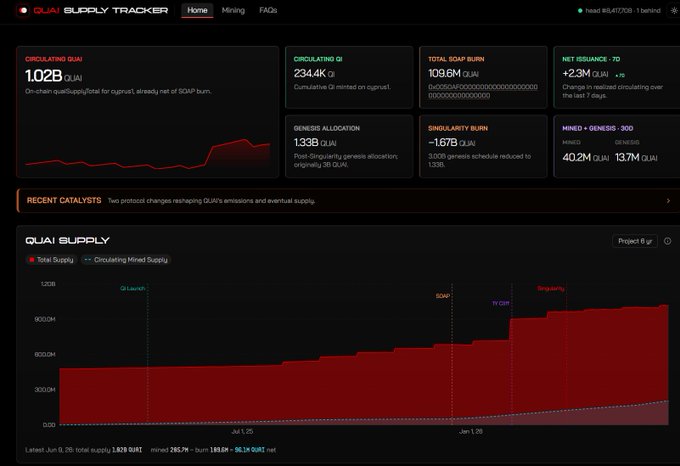Click the head block number status
Viewport: 680px width, 466px height.
[623, 10]
